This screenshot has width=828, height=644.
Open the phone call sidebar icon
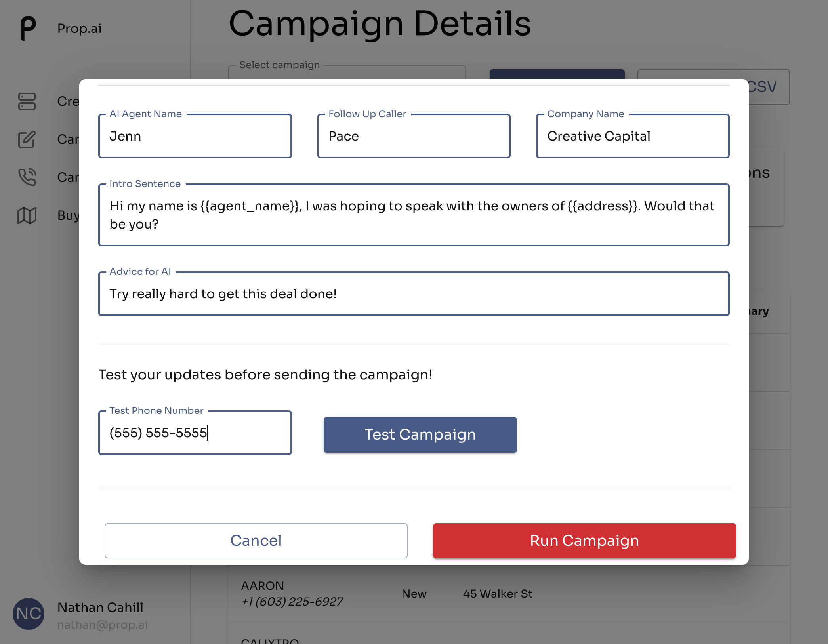click(x=27, y=177)
